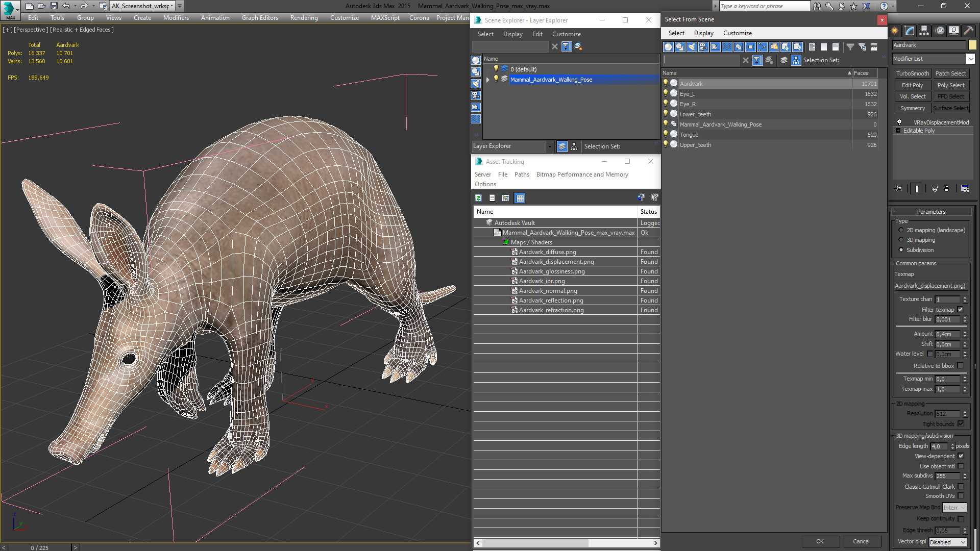Expand Mammal_Aardvark_Walking_Pose layer tree
980x551 pixels.
coord(487,80)
